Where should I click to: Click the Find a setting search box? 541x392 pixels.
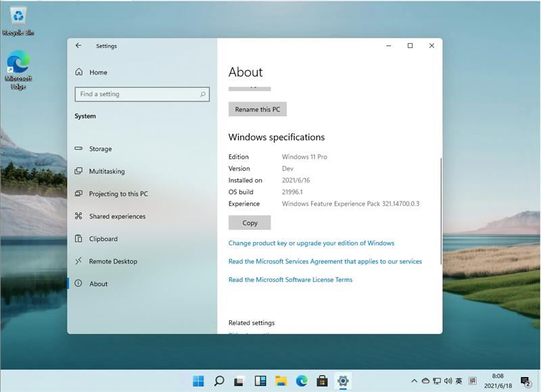[142, 94]
